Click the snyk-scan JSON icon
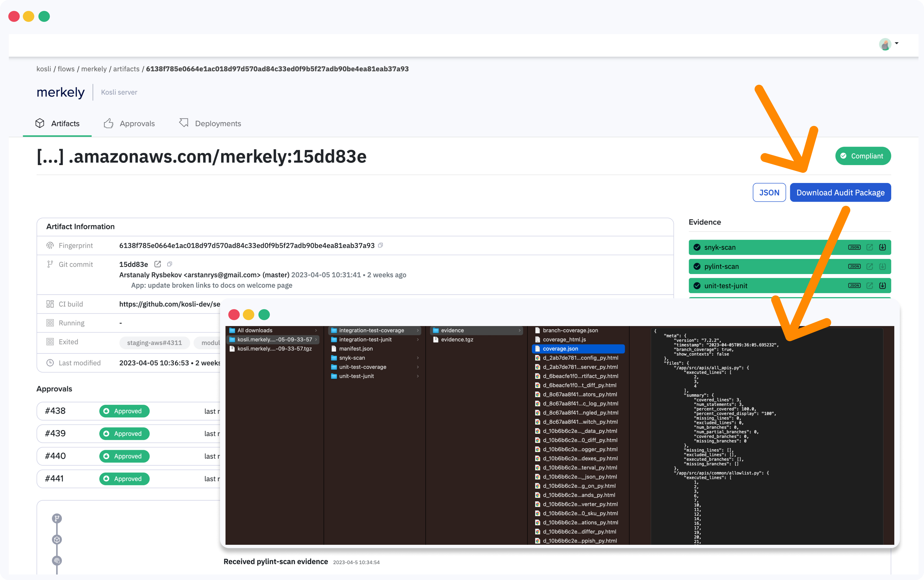924x580 pixels. [x=854, y=247]
